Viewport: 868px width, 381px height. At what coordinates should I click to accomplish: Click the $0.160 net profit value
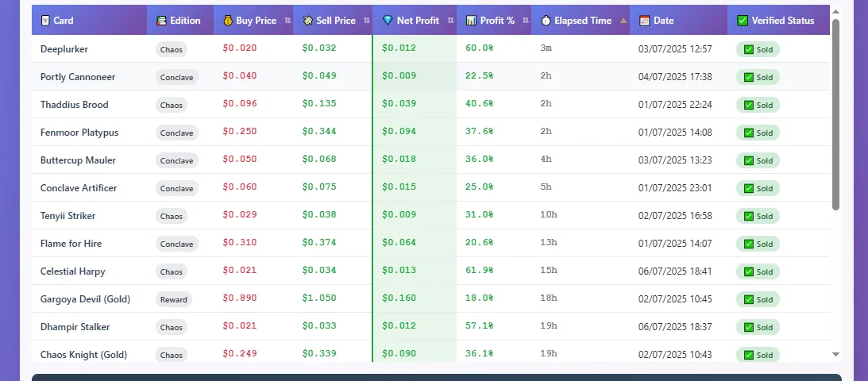point(399,298)
